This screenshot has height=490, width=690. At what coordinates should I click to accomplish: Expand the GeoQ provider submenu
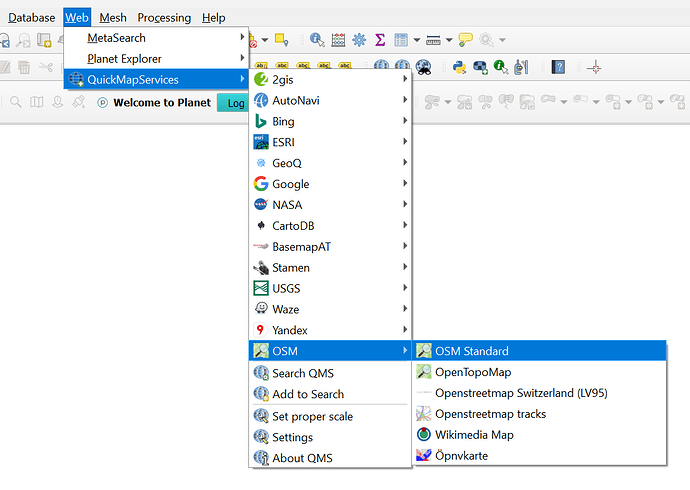330,163
